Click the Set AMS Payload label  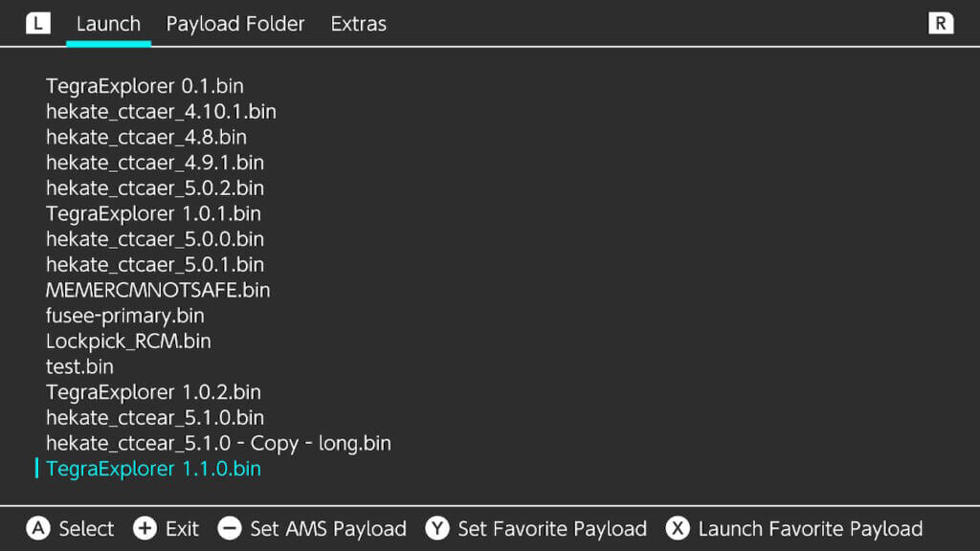point(328,529)
